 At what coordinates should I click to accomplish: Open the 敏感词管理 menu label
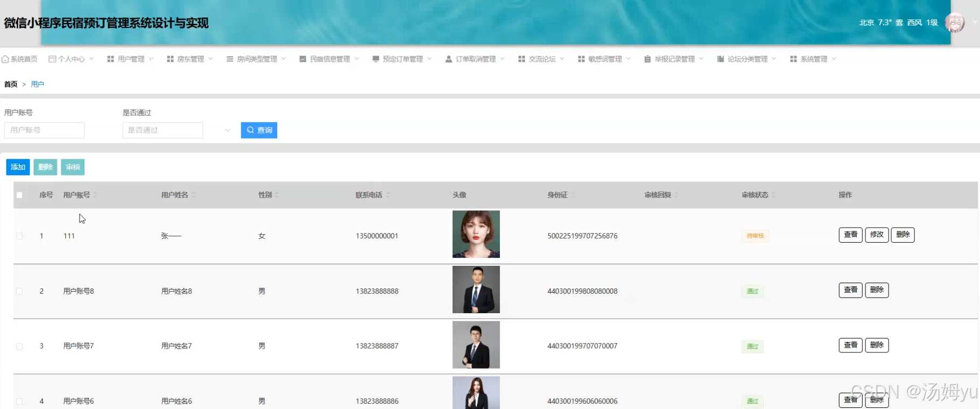coord(605,59)
